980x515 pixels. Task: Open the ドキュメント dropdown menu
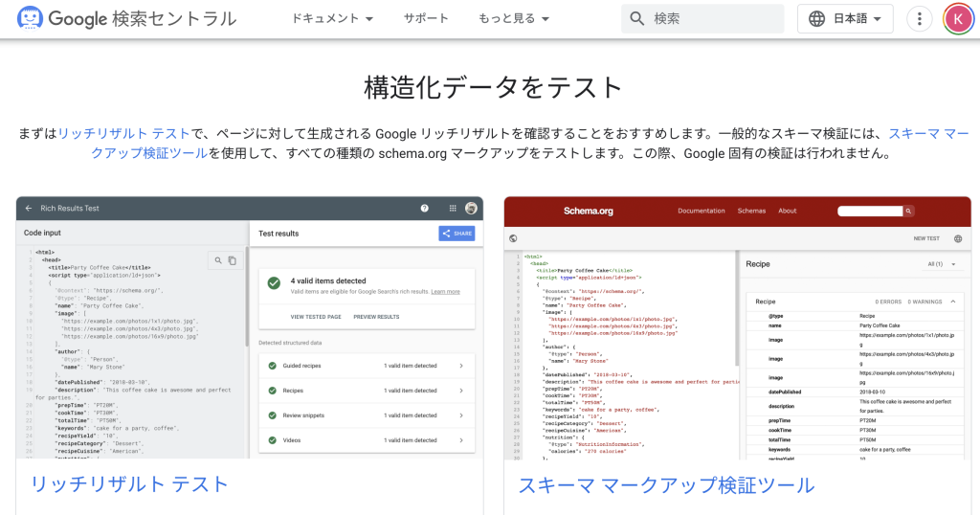coord(332,19)
